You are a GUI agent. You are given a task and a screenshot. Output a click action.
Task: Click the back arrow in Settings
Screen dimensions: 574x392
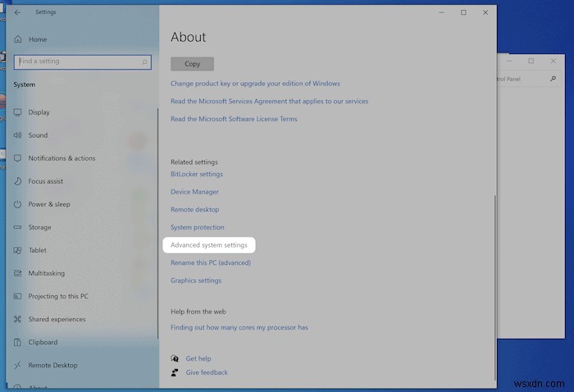pyautogui.click(x=17, y=12)
